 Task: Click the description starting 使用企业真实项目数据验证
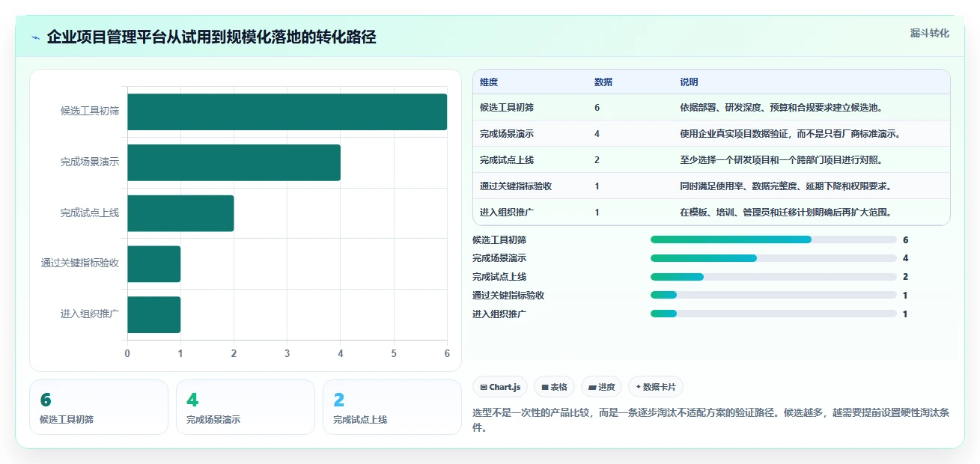pos(791,134)
